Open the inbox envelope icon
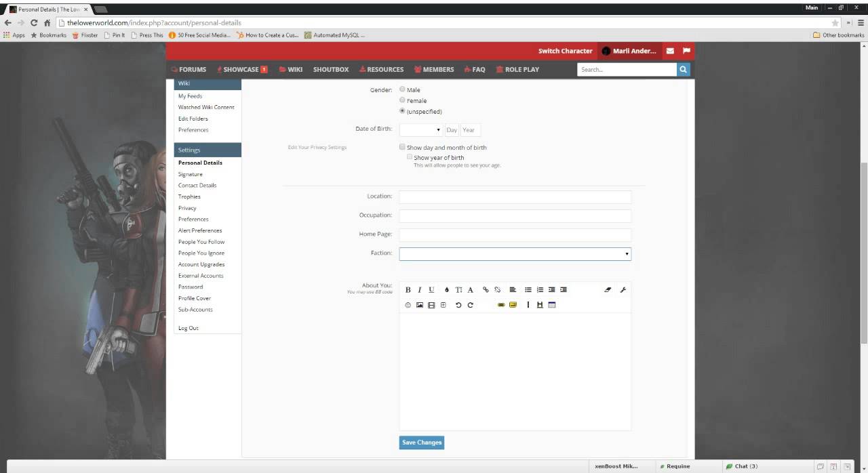 670,51
